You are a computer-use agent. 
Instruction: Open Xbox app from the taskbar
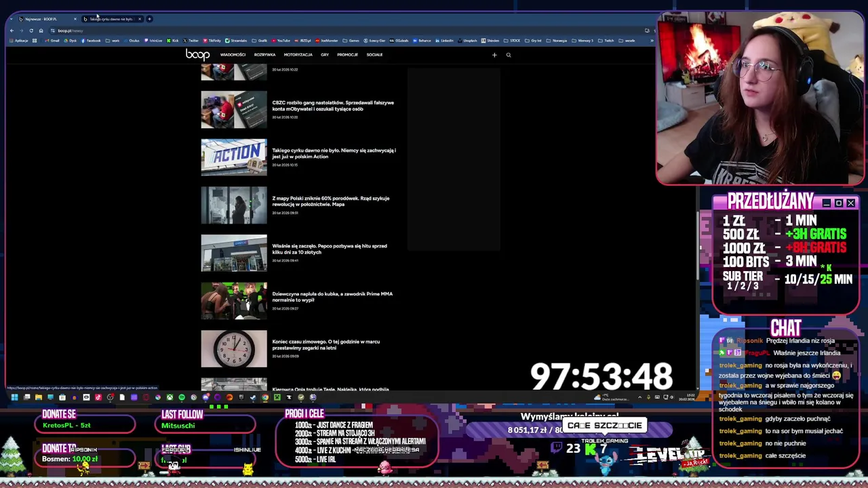click(170, 397)
